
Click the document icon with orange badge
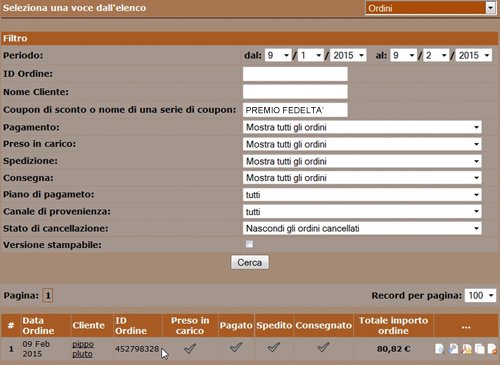(x=492, y=349)
